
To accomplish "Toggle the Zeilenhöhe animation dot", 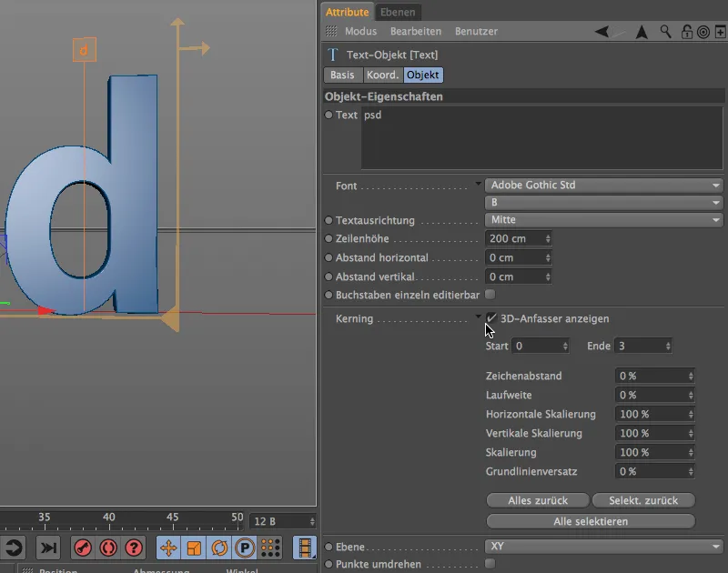I will click(x=329, y=238).
